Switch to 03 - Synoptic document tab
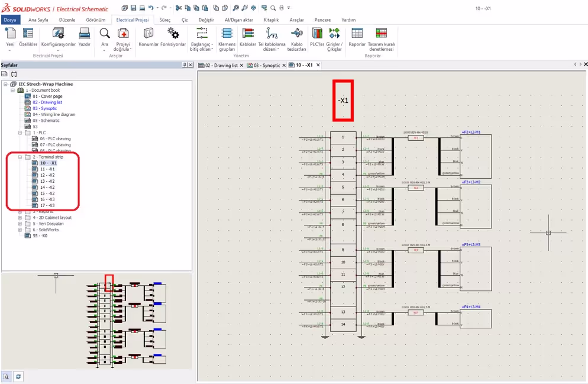The image size is (588, 384). click(x=264, y=65)
